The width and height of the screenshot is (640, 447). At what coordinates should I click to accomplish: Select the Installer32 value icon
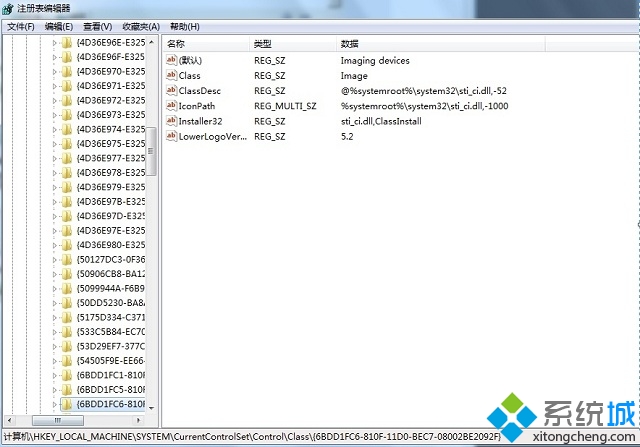(171, 121)
